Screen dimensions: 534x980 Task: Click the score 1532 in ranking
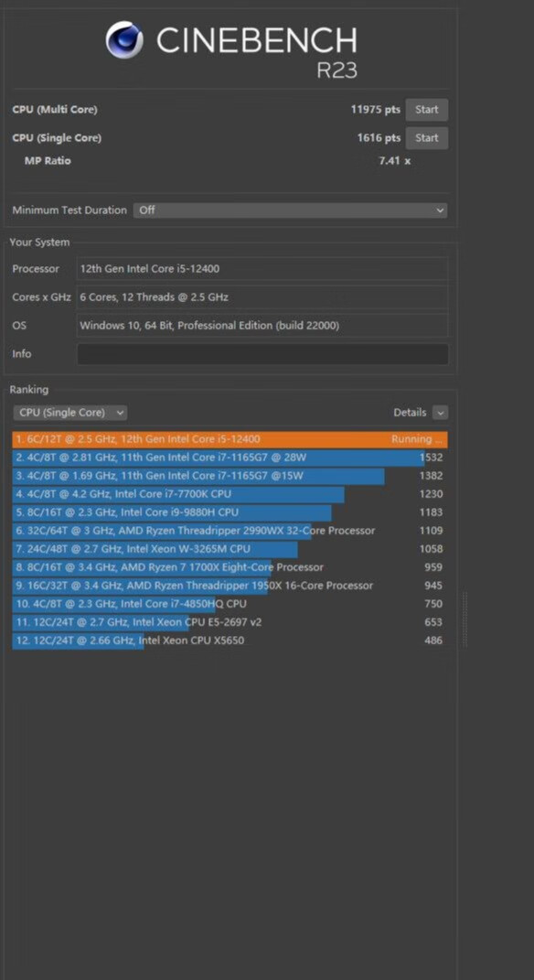pos(431,458)
